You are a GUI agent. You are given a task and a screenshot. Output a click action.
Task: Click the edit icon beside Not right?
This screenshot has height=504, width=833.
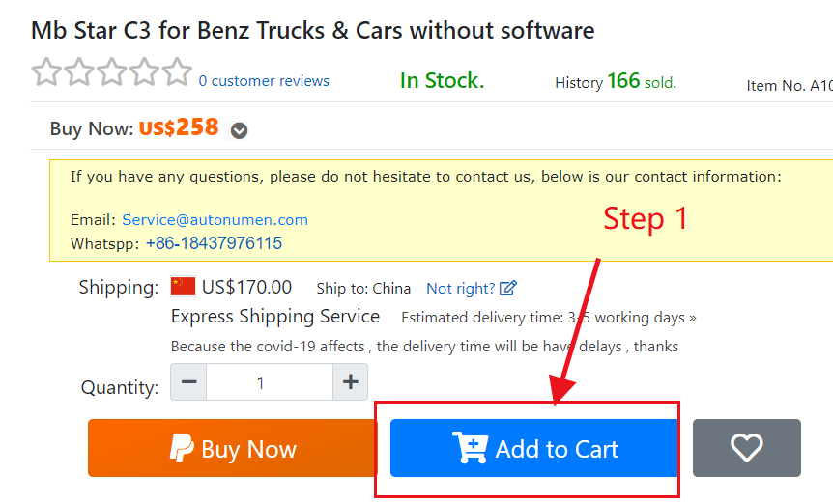508,288
